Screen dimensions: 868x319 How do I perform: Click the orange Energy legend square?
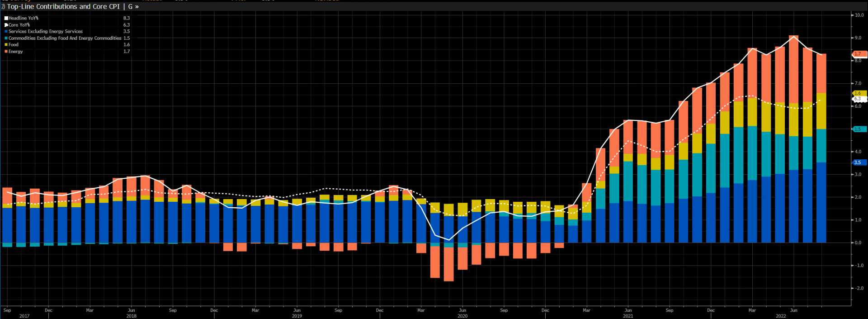(6, 52)
